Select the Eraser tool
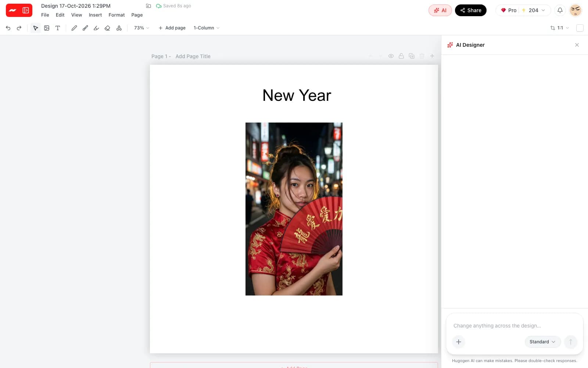588x368 pixels. pyautogui.click(x=107, y=28)
